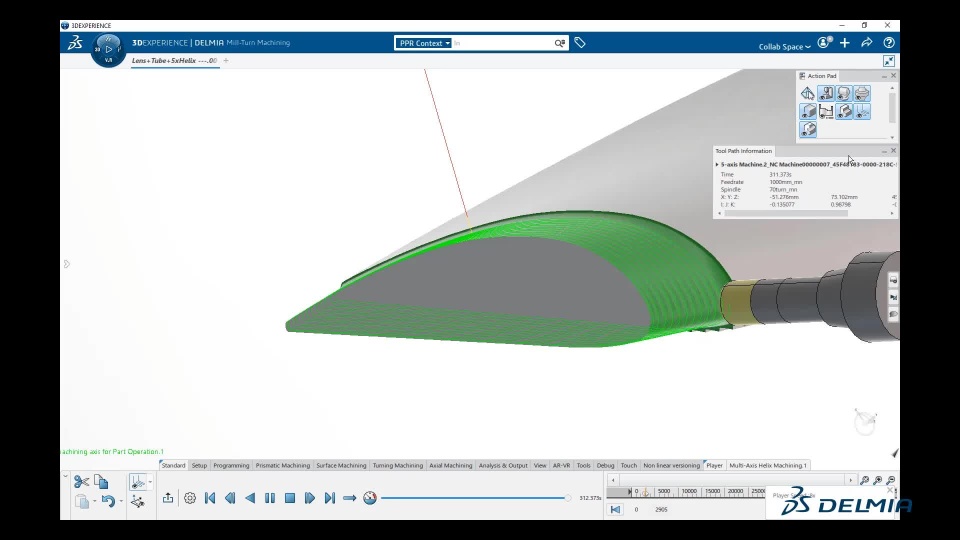960x540 pixels.
Task: Open the Undo history dropdown arrow
Action: (x=121, y=501)
